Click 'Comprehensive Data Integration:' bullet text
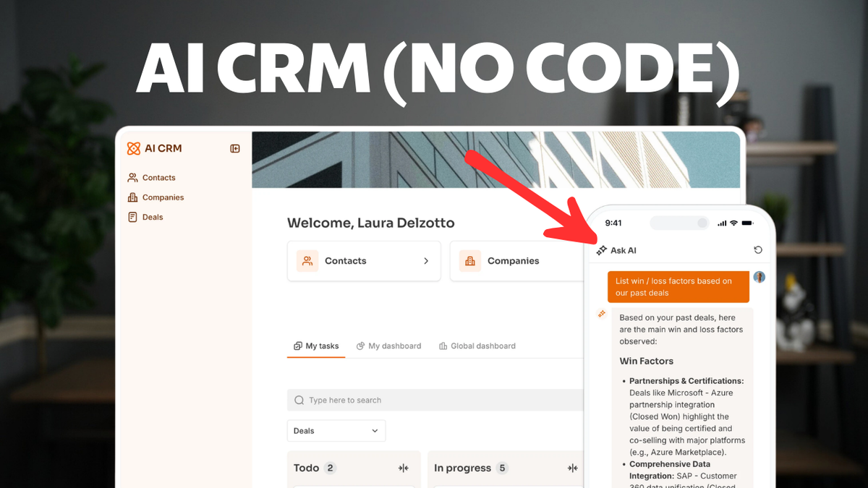This screenshot has width=868, height=488. point(670,470)
